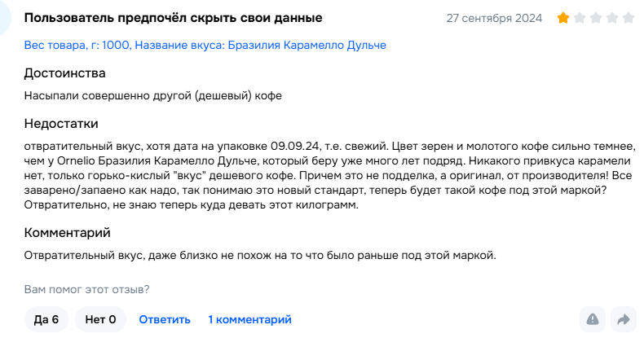Vote "Да" that the review helped
Screen dimensions: 644x338
pyautogui.click(x=46, y=319)
